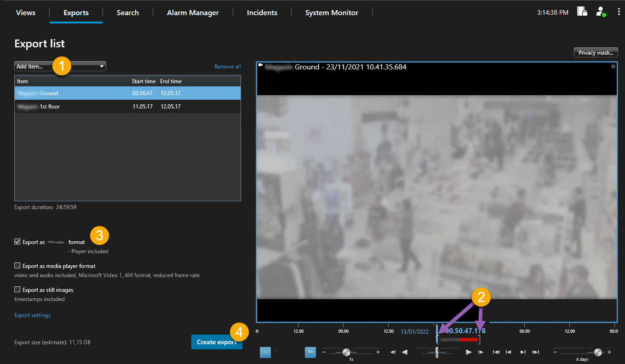Zoom out the timeline time span
The width and height of the screenshot is (625, 364).
tap(555, 352)
